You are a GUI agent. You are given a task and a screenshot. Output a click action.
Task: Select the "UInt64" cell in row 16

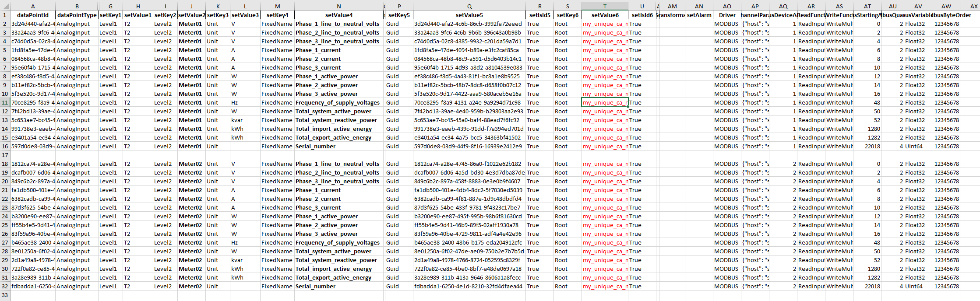(x=918, y=146)
